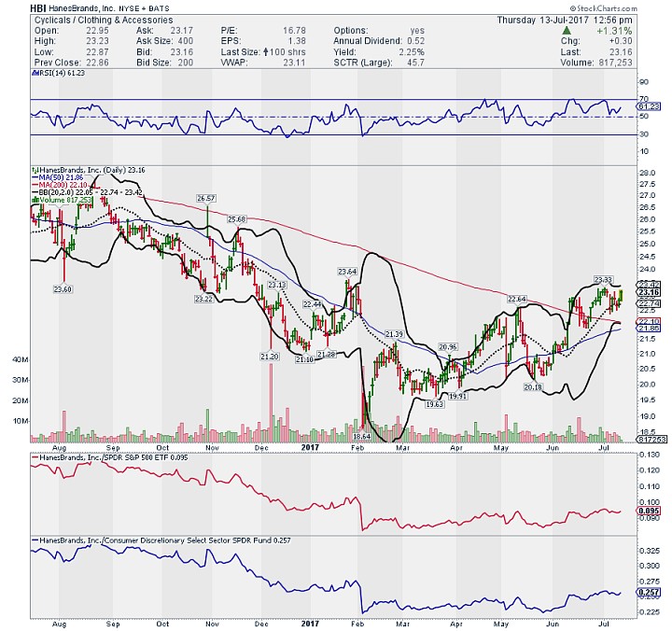The image size is (672, 631).
Task: Click the +1.31% percent change
Action: click(614, 31)
